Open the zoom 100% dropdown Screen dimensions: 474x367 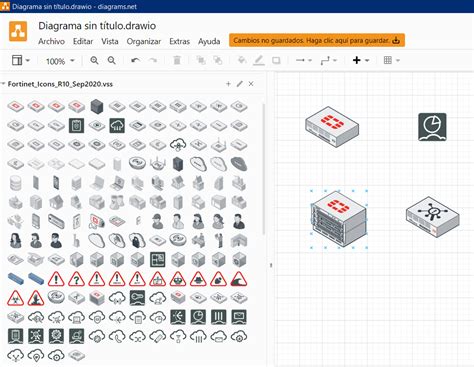point(60,61)
